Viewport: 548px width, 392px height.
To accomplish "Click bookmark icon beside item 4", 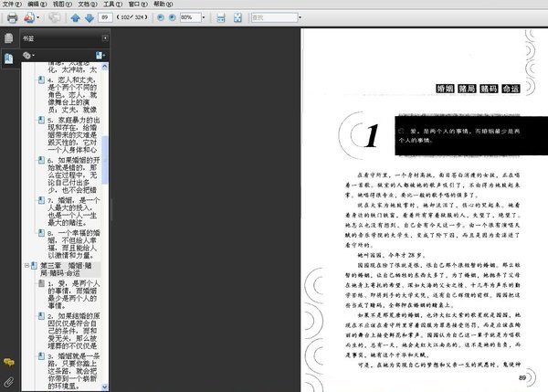I will pyautogui.click(x=41, y=80).
